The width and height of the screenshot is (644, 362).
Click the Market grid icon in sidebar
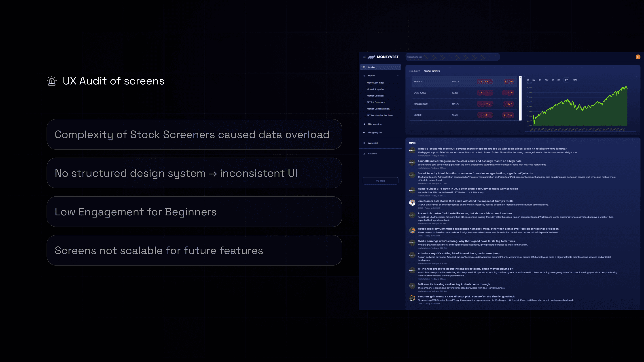[x=364, y=67]
